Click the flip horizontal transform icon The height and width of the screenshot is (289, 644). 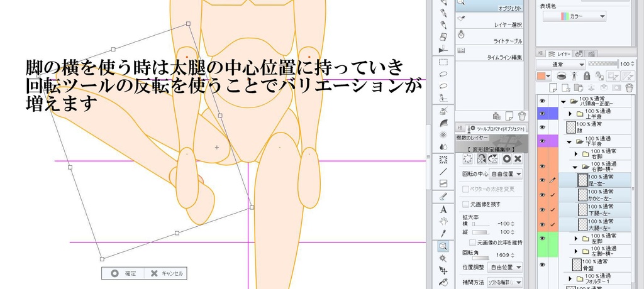[x=481, y=159]
